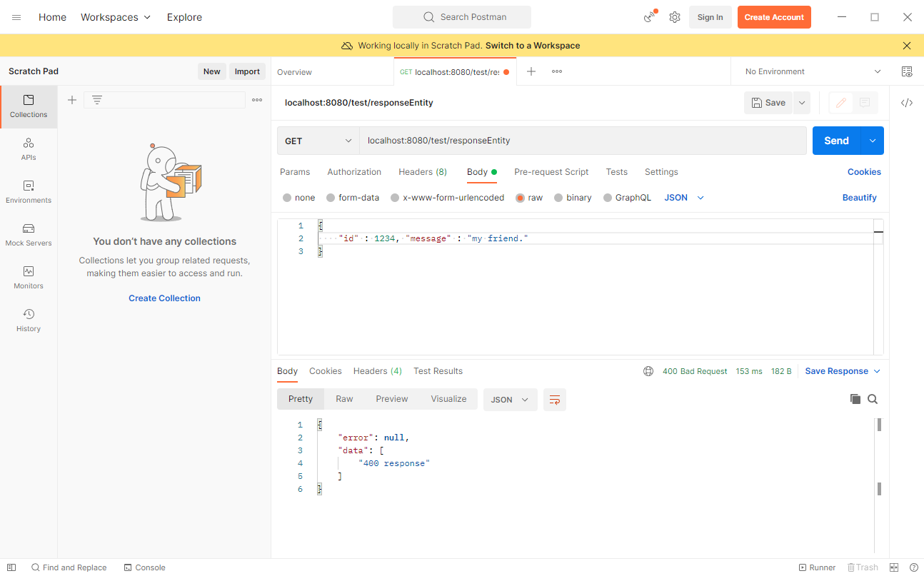The height and width of the screenshot is (576, 924).
Task: Switch to the Params tab
Action: pos(295,172)
